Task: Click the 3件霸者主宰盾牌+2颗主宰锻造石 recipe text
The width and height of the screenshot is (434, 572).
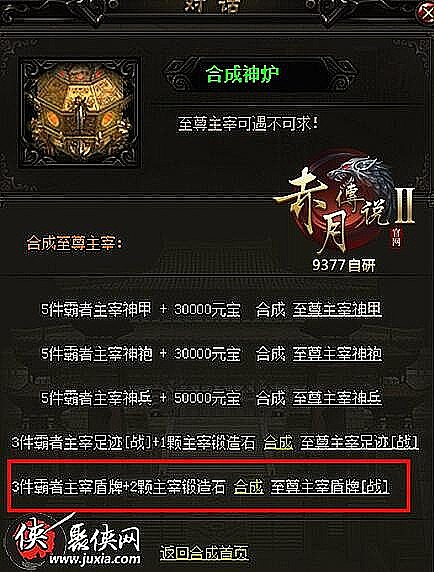Action: [x=119, y=487]
